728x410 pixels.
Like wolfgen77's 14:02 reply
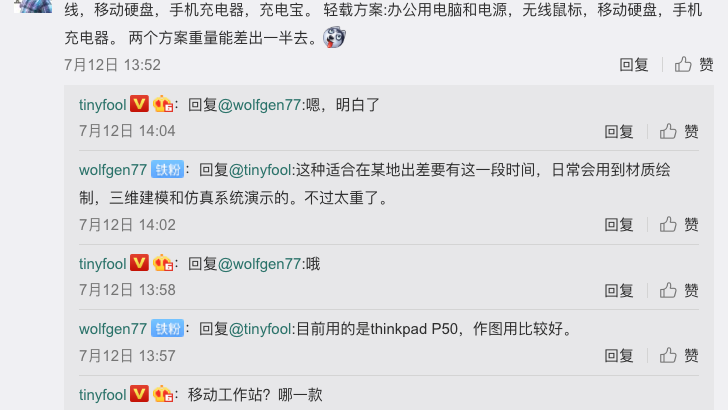pyautogui.click(x=679, y=225)
